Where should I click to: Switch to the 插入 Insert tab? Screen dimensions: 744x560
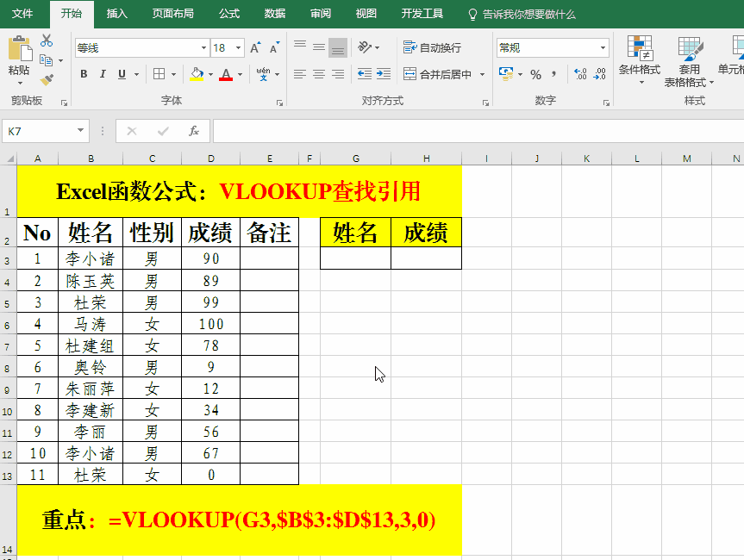click(x=116, y=14)
